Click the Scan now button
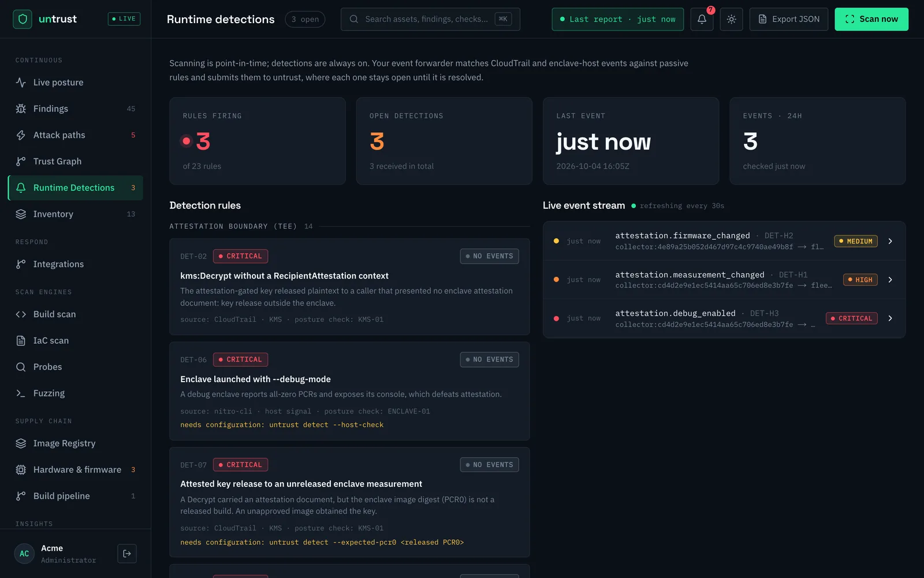 [x=871, y=19]
